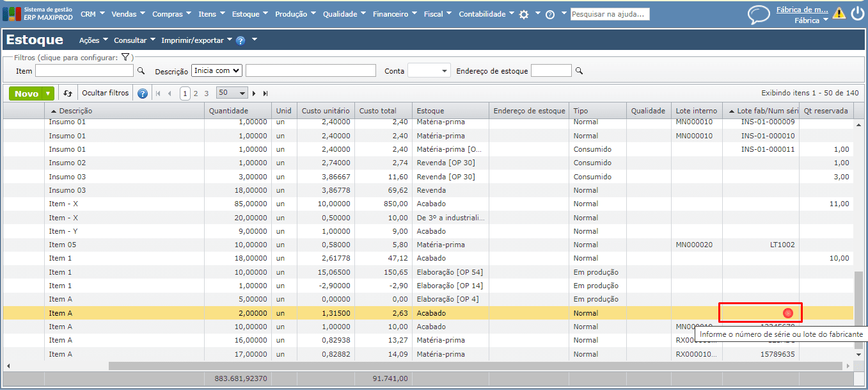Open the Imprimir/exportar menu

pyautogui.click(x=196, y=40)
